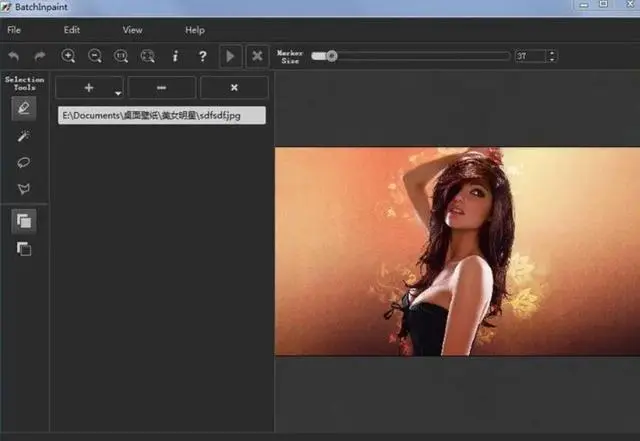Click the loaded image preview
This screenshot has height=441, width=640.
click(457, 251)
